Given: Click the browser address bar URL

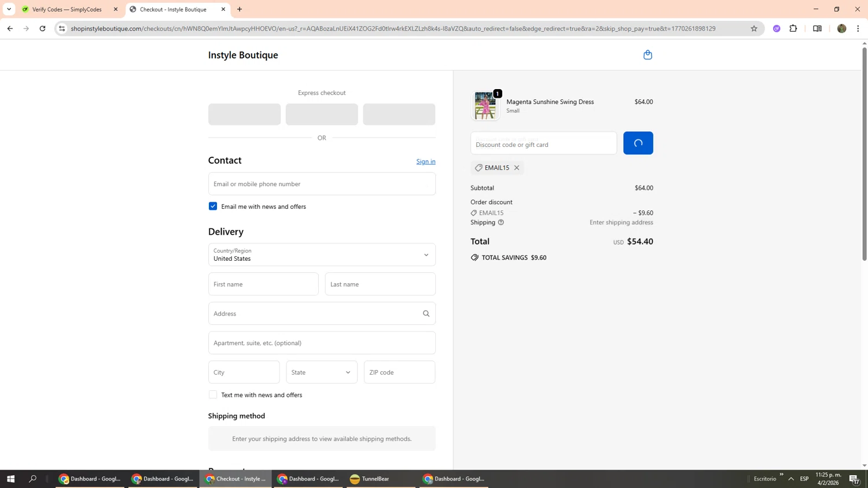Looking at the screenshot, I should coord(393,28).
